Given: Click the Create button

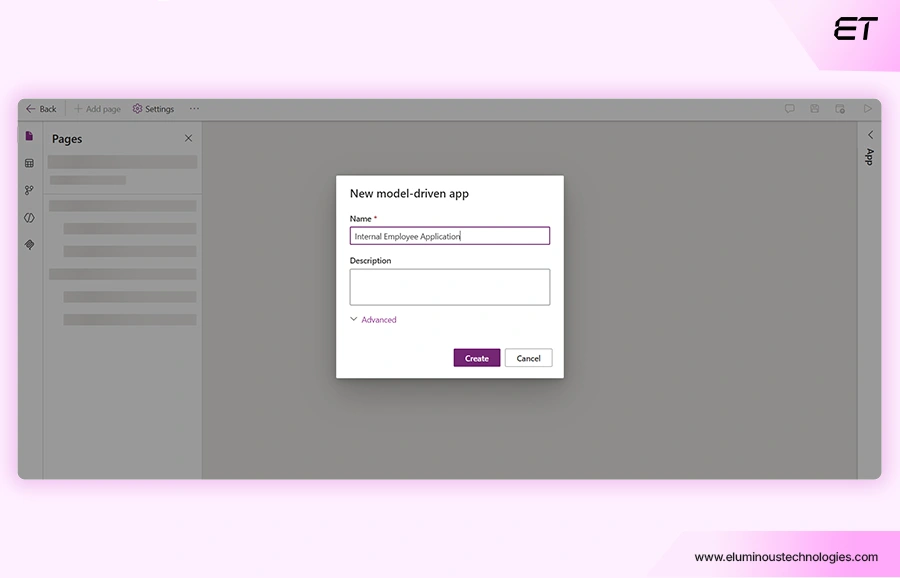Looking at the screenshot, I should coord(476,358).
